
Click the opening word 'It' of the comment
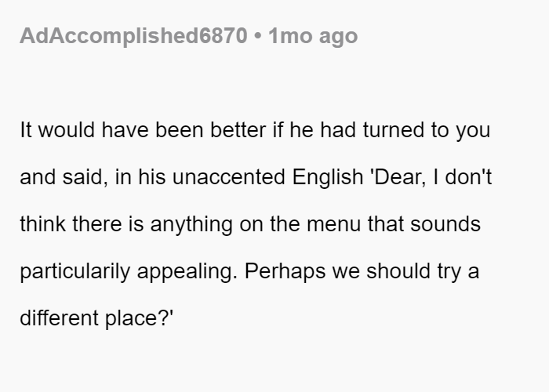26,130
